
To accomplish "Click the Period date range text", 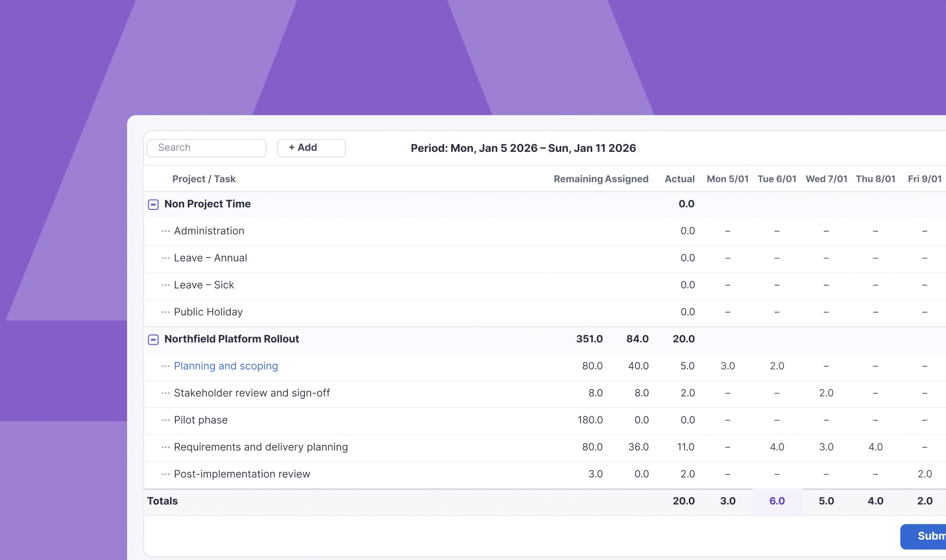I will 523,148.
